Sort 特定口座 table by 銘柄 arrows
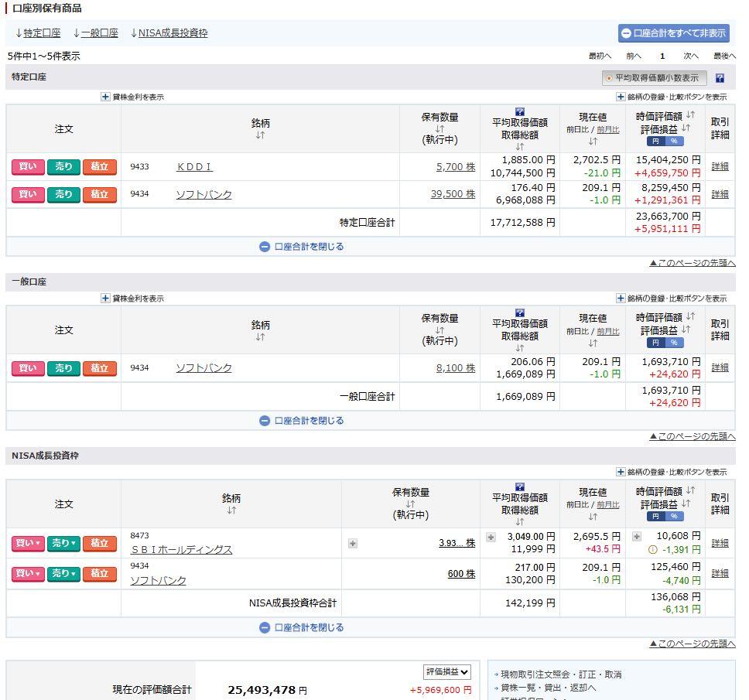This screenshot has width=749, height=700. (x=260, y=135)
